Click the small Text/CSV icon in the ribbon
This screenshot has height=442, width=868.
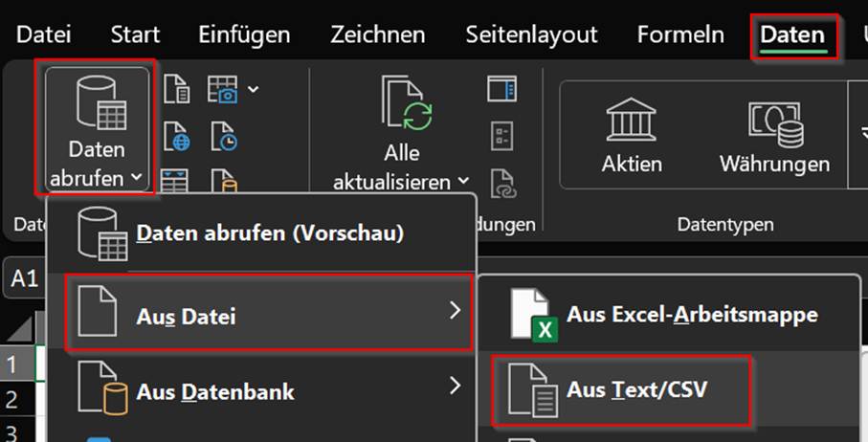click(177, 92)
